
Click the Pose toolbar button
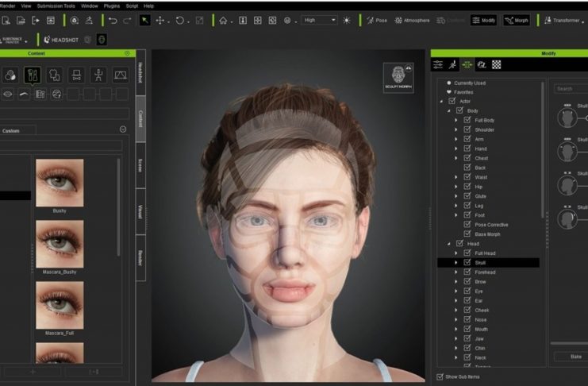click(377, 21)
